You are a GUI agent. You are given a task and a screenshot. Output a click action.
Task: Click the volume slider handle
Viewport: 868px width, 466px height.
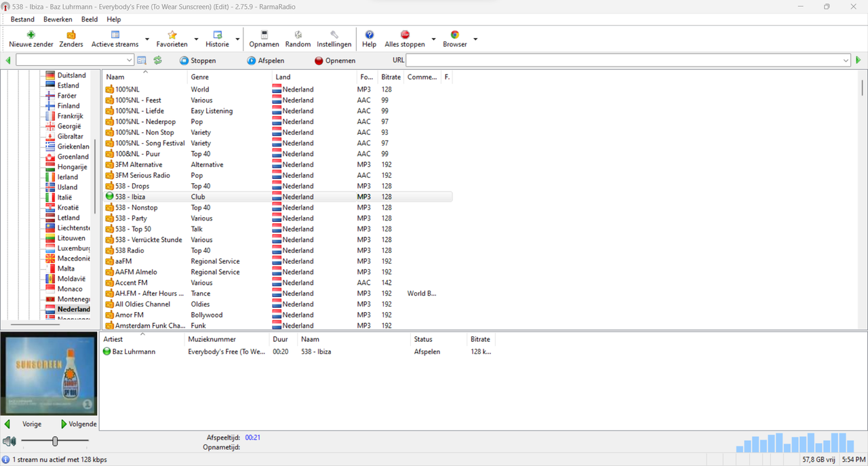coord(55,442)
